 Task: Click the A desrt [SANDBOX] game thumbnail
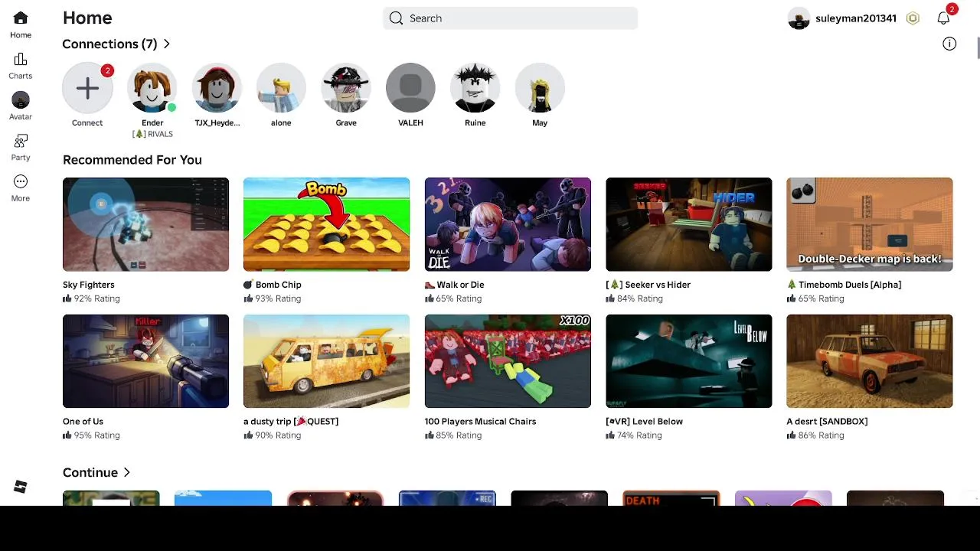pos(869,361)
